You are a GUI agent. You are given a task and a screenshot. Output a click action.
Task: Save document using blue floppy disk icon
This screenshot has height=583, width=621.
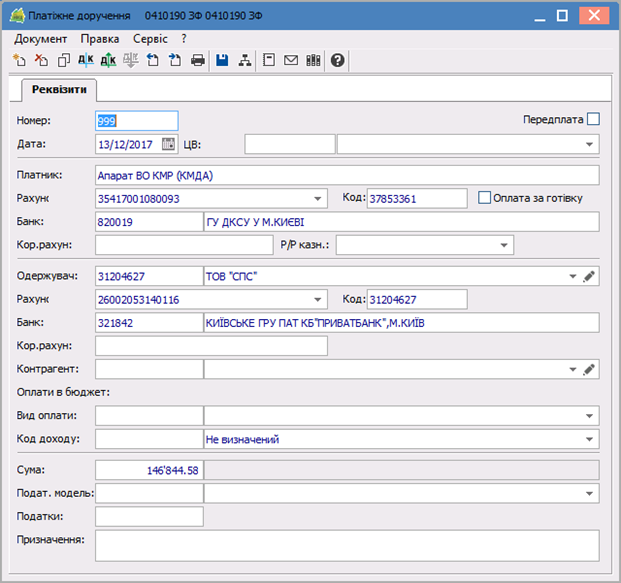point(222,61)
